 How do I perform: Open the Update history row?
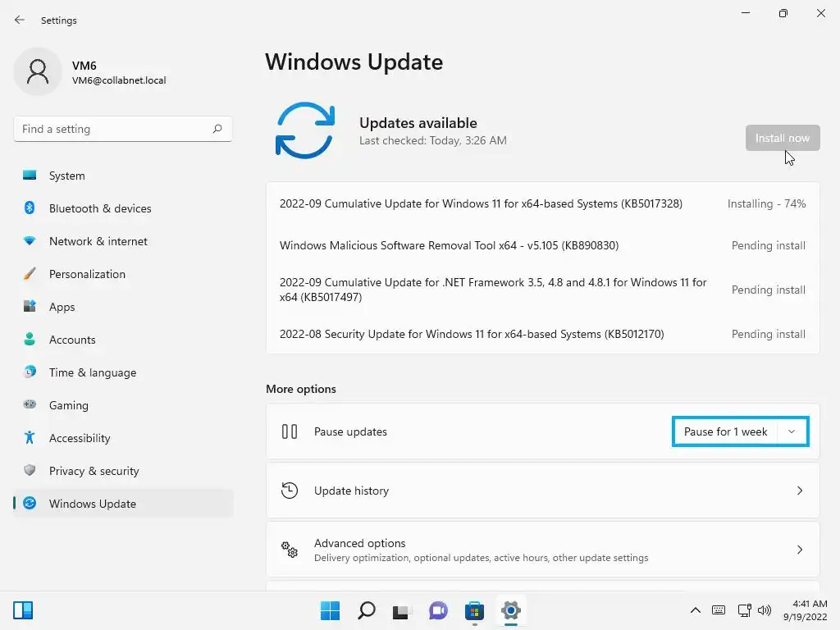(x=543, y=491)
